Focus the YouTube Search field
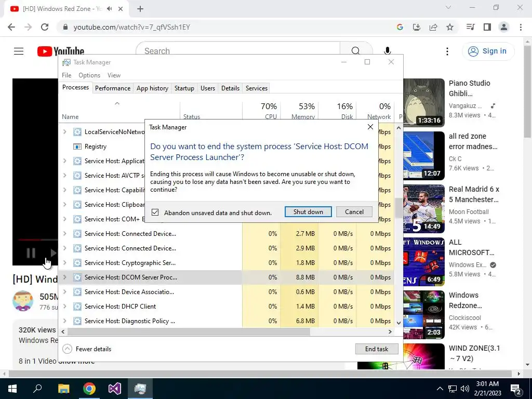This screenshot has height=399, width=532. [x=237, y=51]
